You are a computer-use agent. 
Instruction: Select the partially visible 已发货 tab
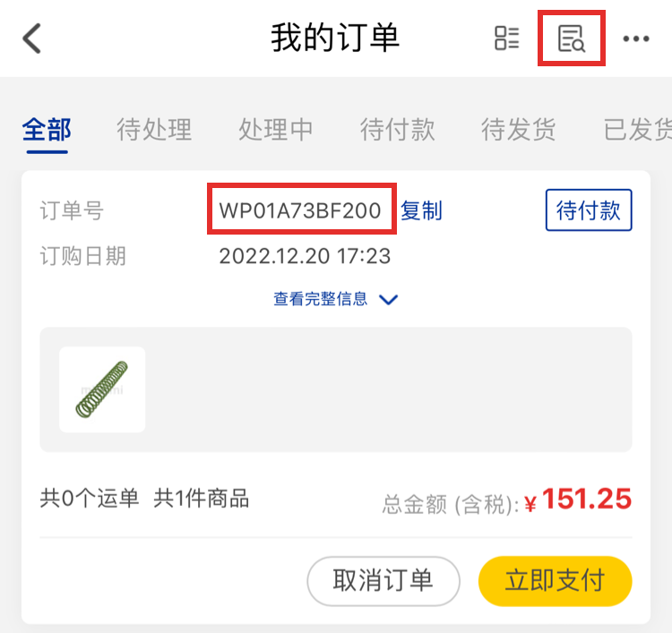tap(638, 129)
